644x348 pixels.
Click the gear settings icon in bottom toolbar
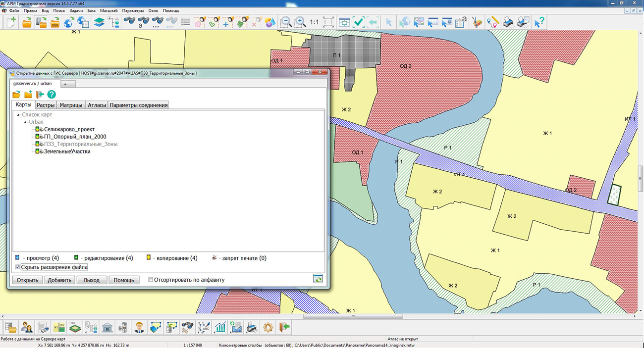point(268,327)
